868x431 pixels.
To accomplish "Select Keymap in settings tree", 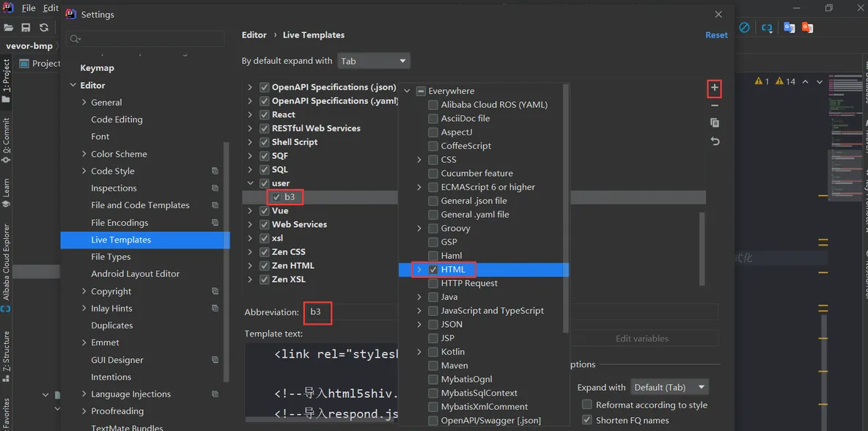I will [97, 68].
